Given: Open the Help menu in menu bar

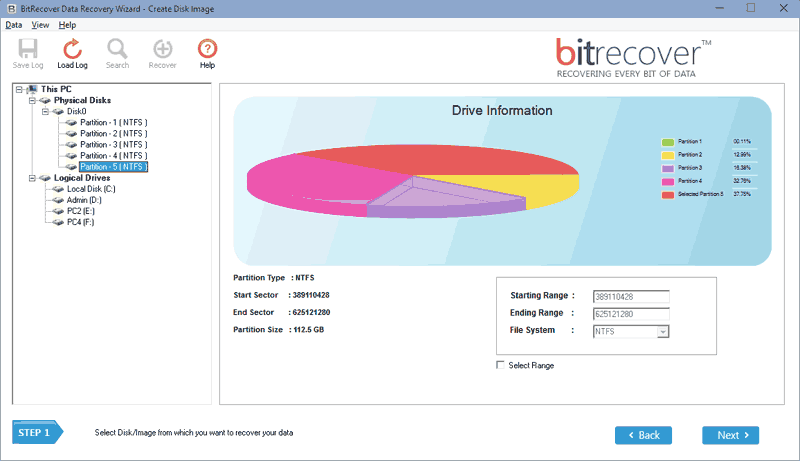Looking at the screenshot, I should (67, 25).
